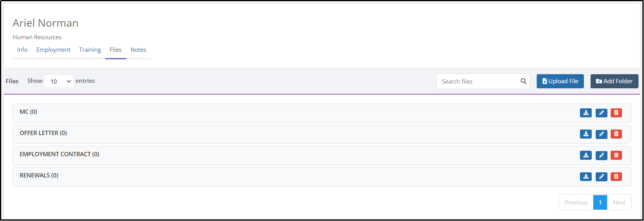Viewport: 644px width, 221px height.
Task: Edit the OFFER LETTER folder
Action: click(x=601, y=134)
